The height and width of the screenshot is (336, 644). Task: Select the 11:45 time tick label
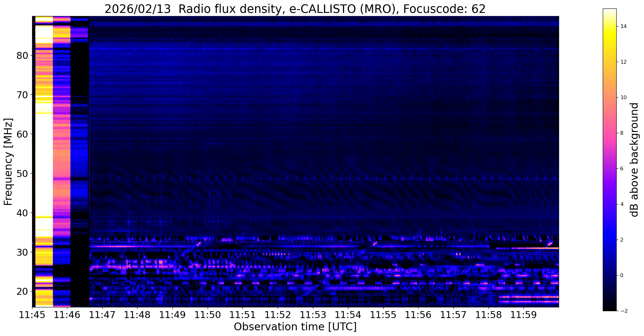coord(32,315)
